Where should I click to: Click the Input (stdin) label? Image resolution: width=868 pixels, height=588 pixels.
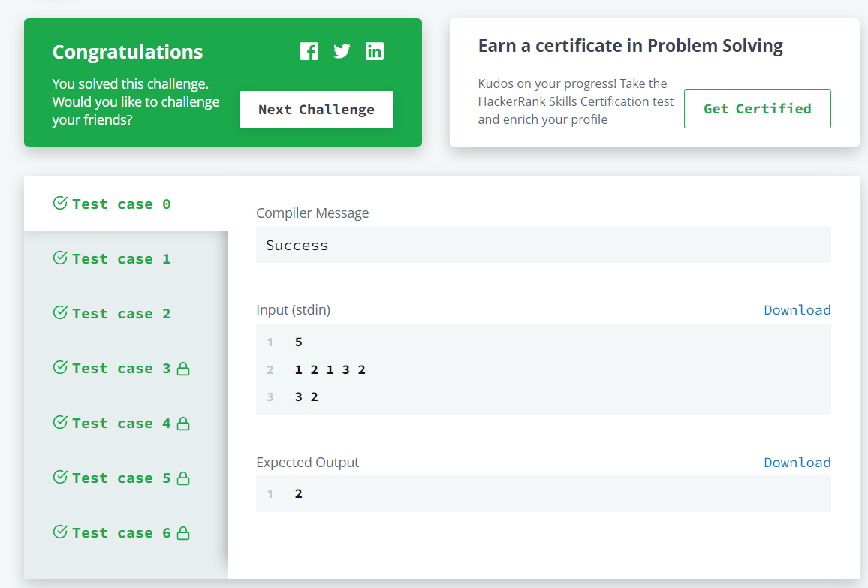click(294, 310)
